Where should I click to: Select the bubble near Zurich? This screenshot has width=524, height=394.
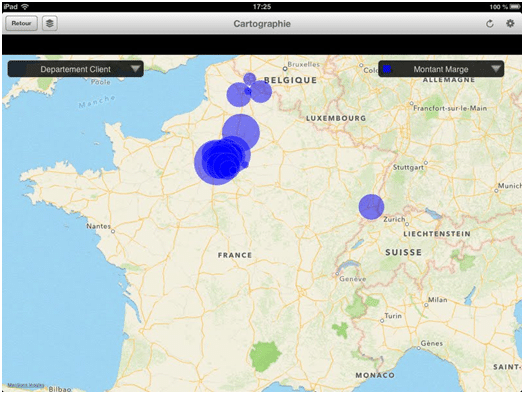pyautogui.click(x=371, y=207)
